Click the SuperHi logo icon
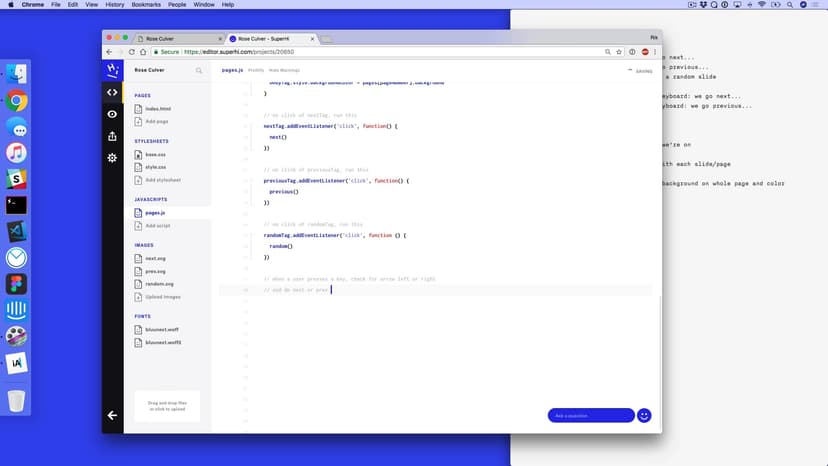 point(112,69)
